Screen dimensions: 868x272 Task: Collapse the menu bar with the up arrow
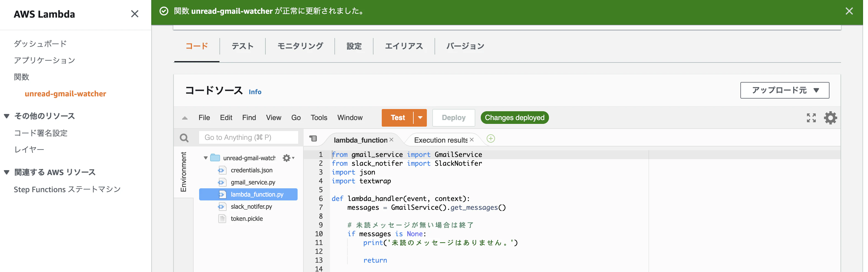185,118
